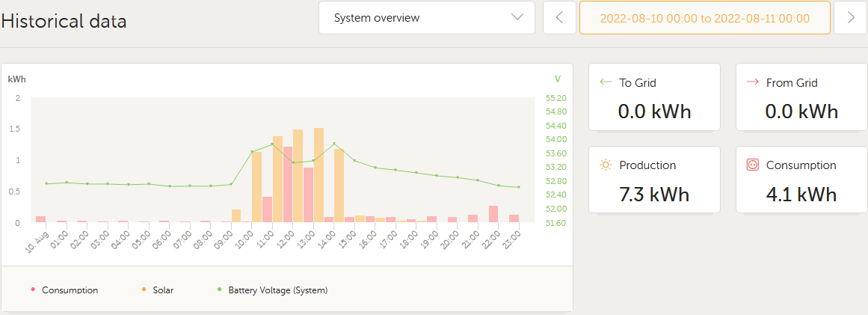868x315 pixels.
Task: Click the To Grid left arrow icon
Action: (606, 82)
